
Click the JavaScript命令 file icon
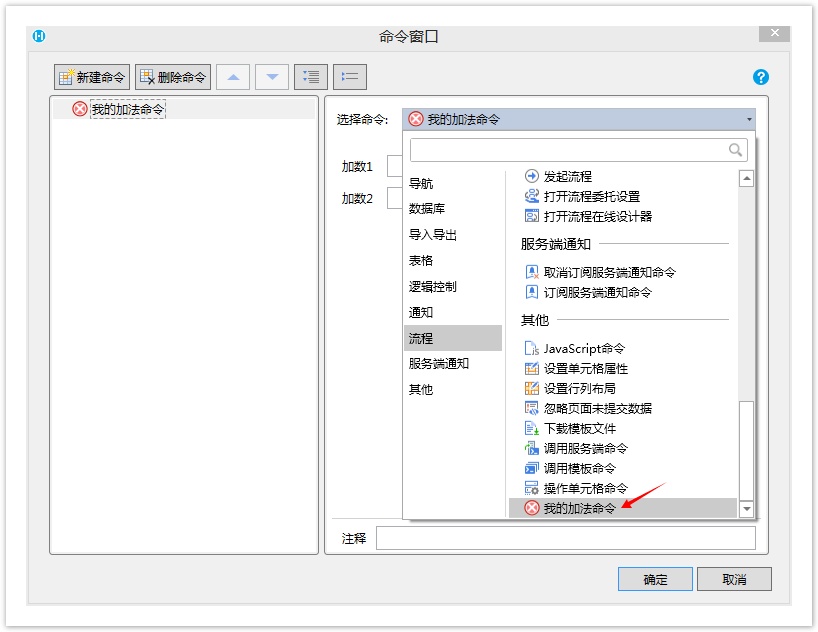tap(532, 348)
